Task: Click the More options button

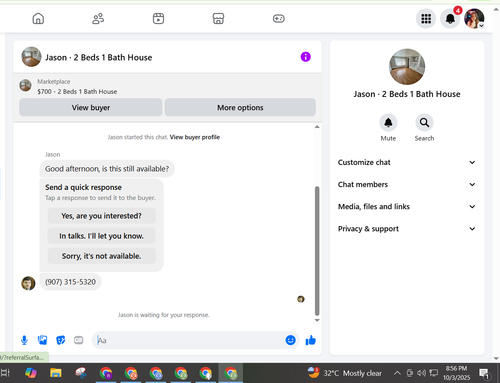Action: point(240,107)
